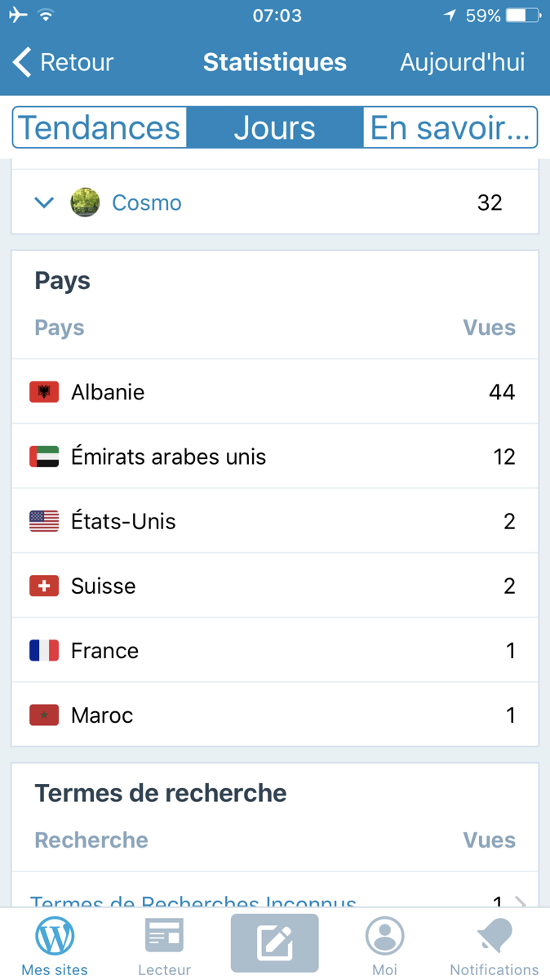Image resolution: width=550 pixels, height=980 pixels.
Task: Switch to the En savoir… tab
Action: click(450, 128)
